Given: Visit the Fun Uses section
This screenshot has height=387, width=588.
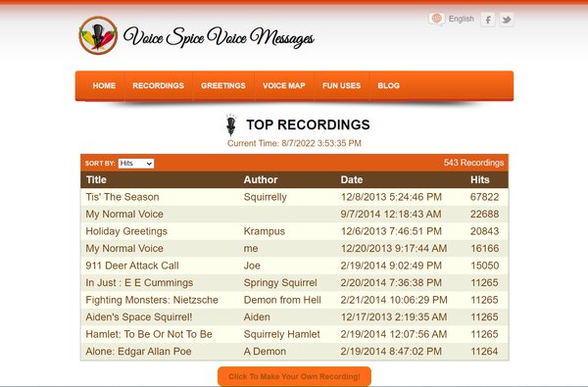Looking at the screenshot, I should click(x=341, y=85).
